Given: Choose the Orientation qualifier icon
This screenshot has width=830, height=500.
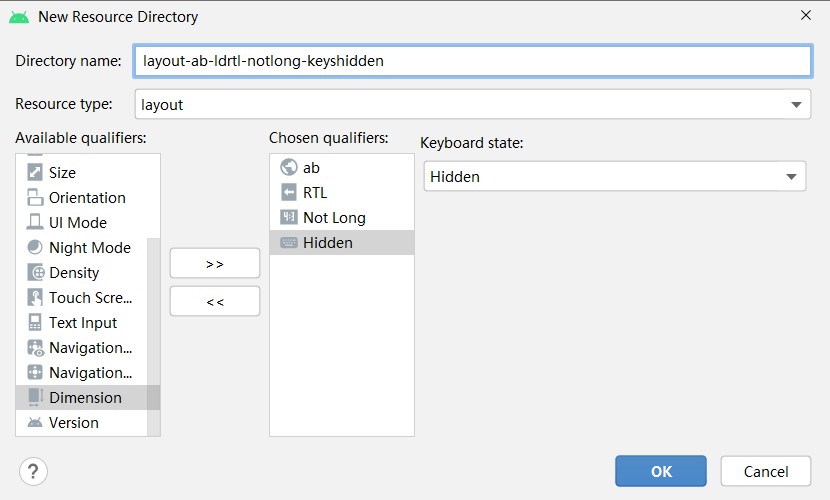Looking at the screenshot, I should (35, 197).
